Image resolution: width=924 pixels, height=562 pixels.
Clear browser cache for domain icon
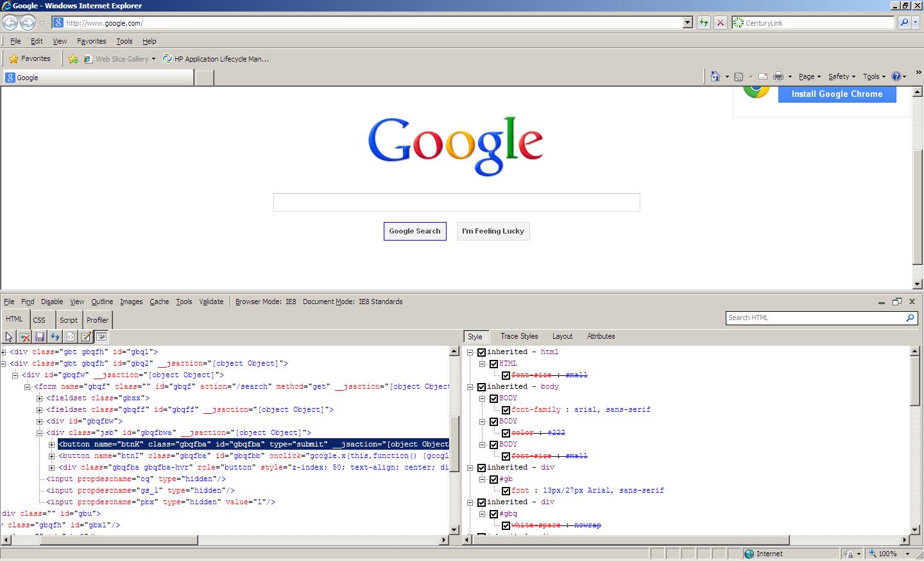pos(24,337)
